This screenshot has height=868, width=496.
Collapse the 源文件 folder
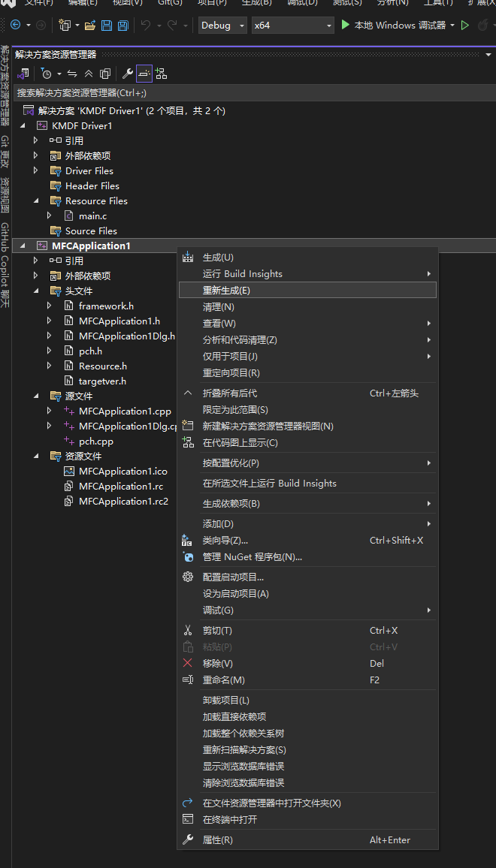tap(36, 396)
